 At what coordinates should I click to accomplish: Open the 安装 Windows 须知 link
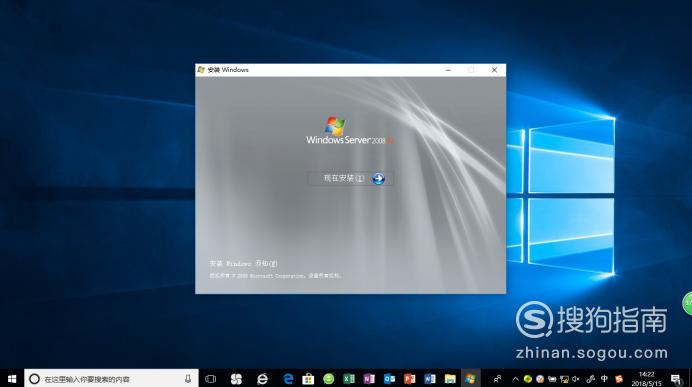point(244,263)
